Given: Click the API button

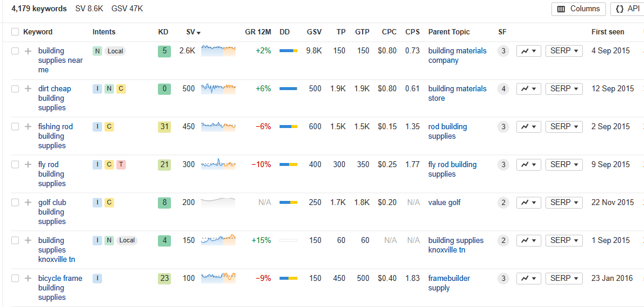Looking at the screenshot, I should pyautogui.click(x=627, y=9).
